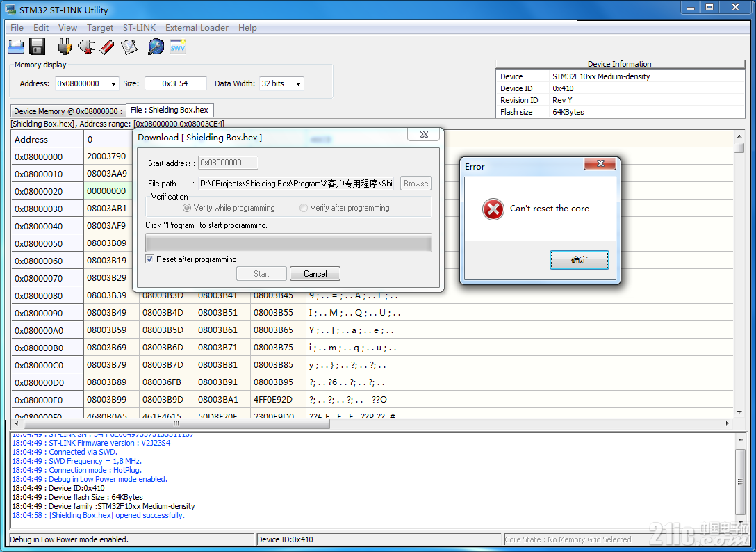This screenshot has height=552, width=756.
Task: Cancel the Download dialog
Action: point(315,274)
